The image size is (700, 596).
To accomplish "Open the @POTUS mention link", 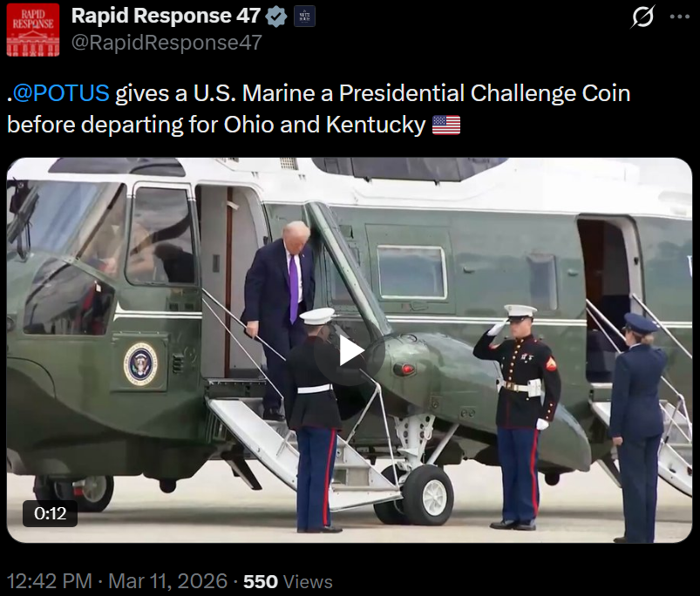I will [63, 93].
